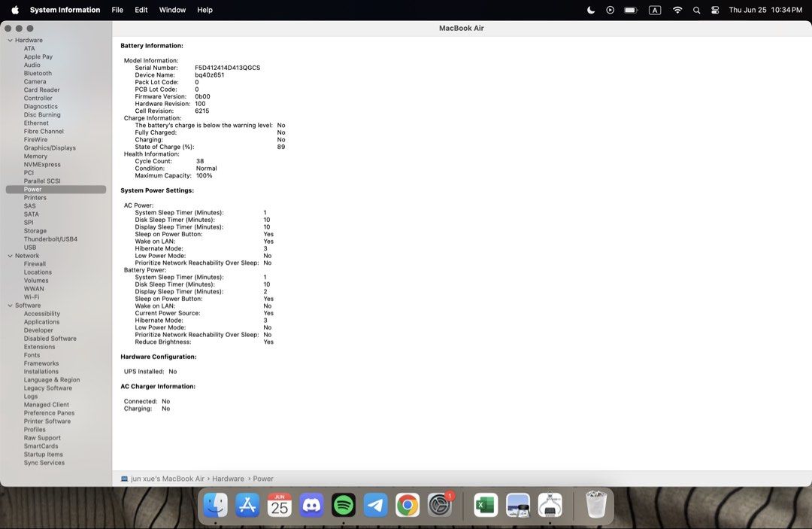
Task: Select Apple Pay in the sidebar
Action: (x=38, y=56)
